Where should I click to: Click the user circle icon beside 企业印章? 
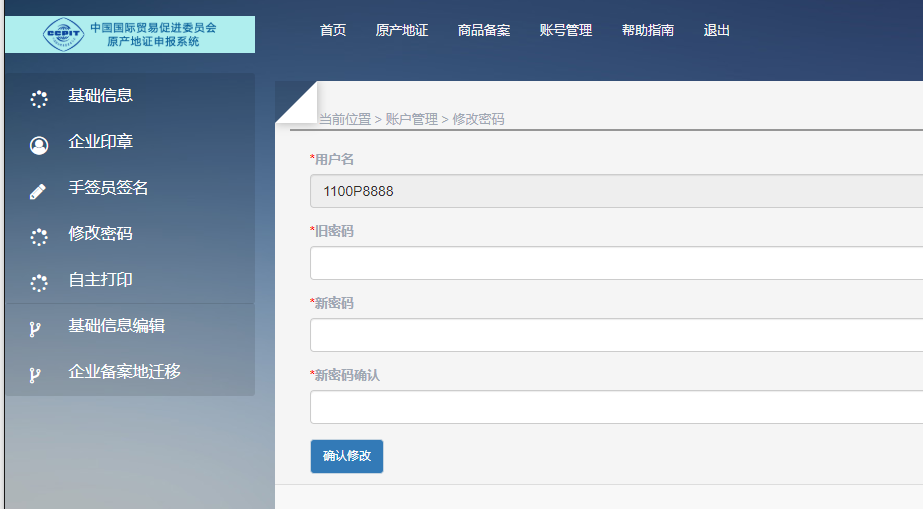pos(39,145)
